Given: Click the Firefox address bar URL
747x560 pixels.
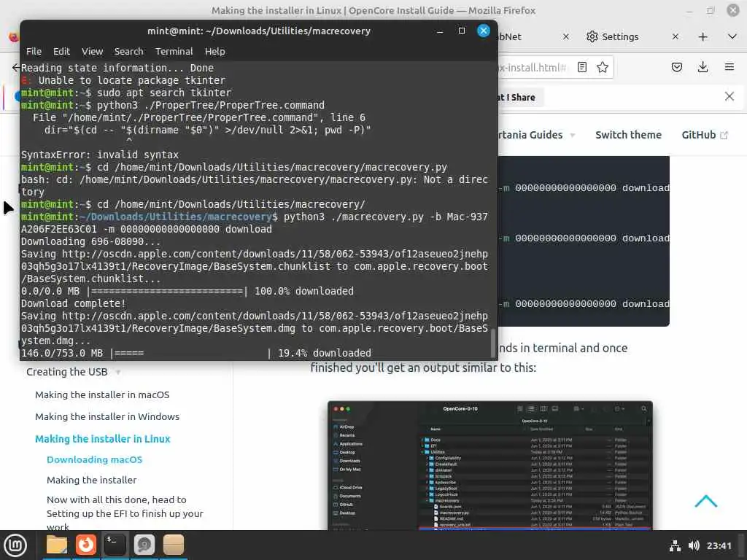Looking at the screenshot, I should tap(533, 67).
